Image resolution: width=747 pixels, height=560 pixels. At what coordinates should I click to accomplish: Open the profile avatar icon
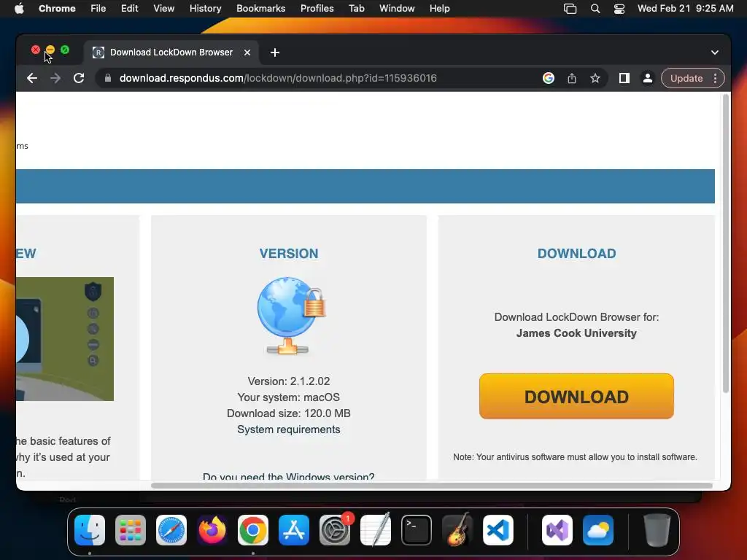648,78
